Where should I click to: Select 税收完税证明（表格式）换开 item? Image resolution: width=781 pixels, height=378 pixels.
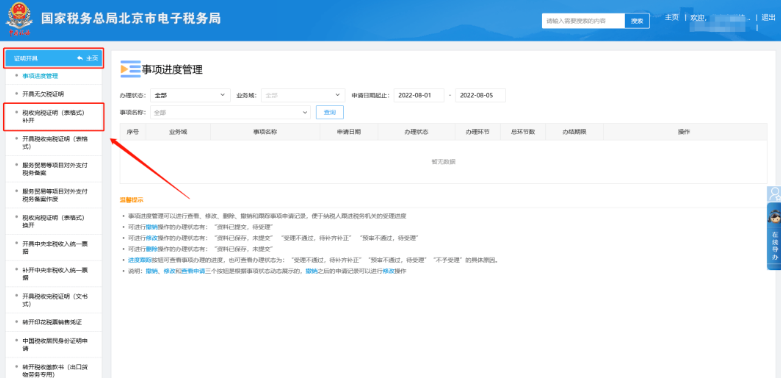pos(53,221)
